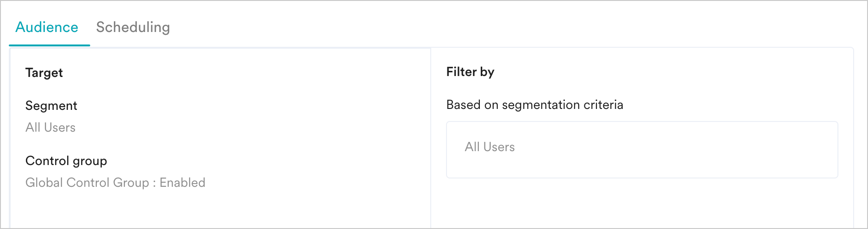Viewport: 868px width, 229px height.
Task: Click the Control group label
Action: (66, 161)
